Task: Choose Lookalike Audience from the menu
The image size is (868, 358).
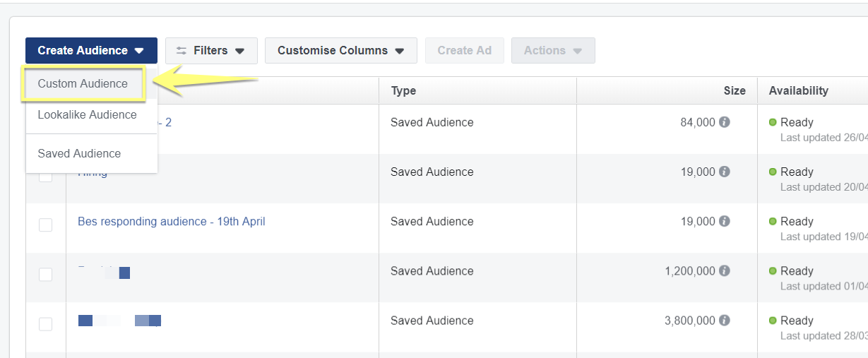Action: 87,114
